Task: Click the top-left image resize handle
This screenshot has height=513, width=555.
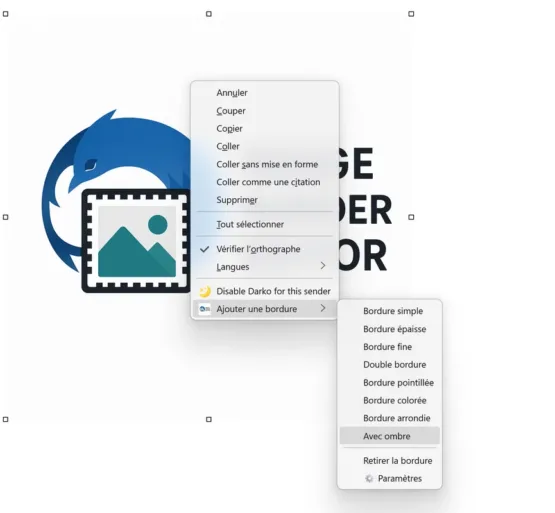Action: click(5, 14)
